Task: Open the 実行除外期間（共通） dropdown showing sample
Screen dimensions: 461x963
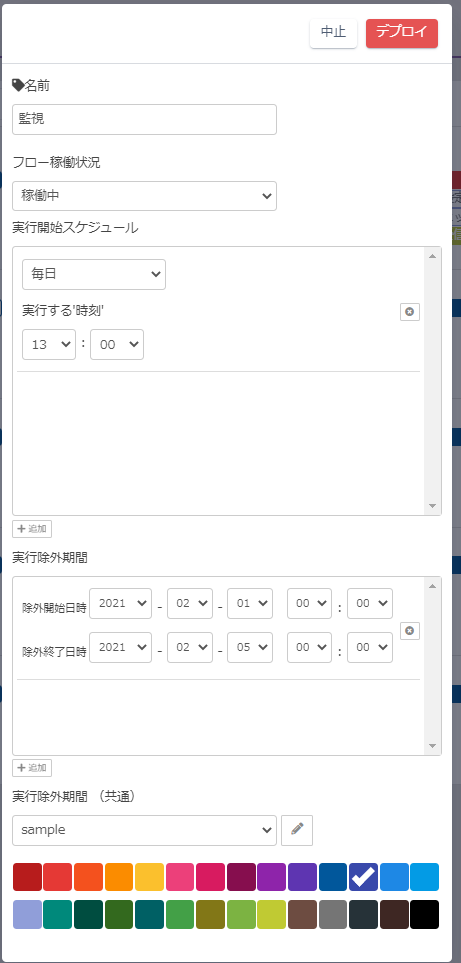Action: tap(144, 830)
